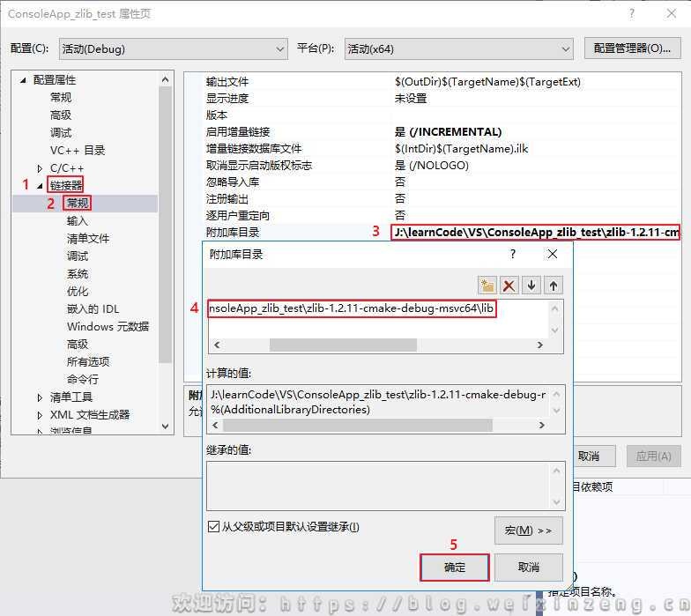Select 所有选项 tree item
This screenshot has height=616, width=691.
point(88,361)
